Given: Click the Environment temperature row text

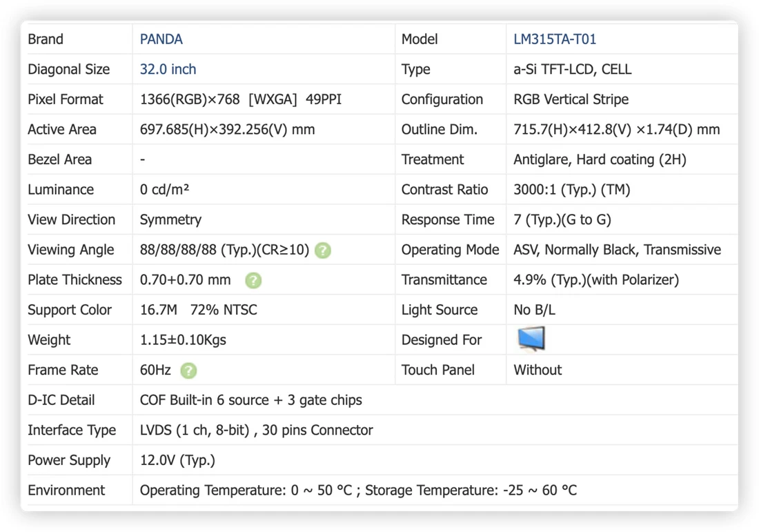Looking at the screenshot, I should tap(358, 490).
